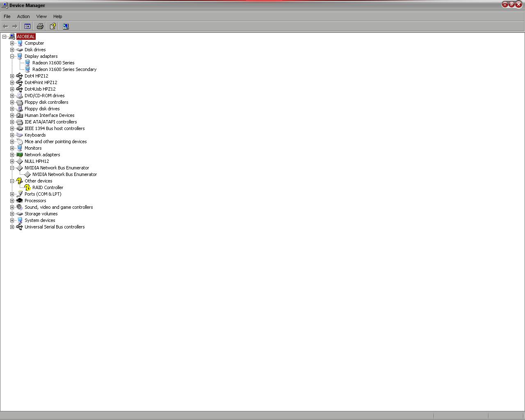Select the Storage volumes label
This screenshot has width=525, height=420.
[x=41, y=214]
